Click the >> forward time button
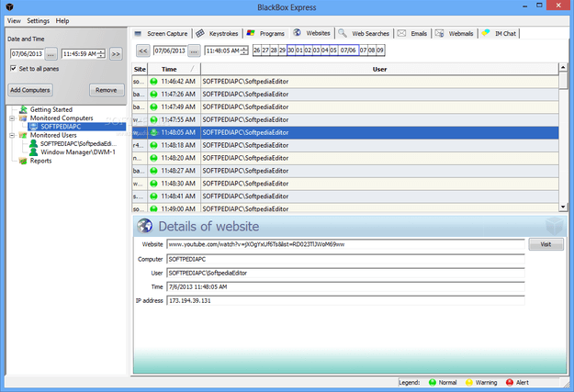This screenshot has width=574, height=392. coord(116,54)
